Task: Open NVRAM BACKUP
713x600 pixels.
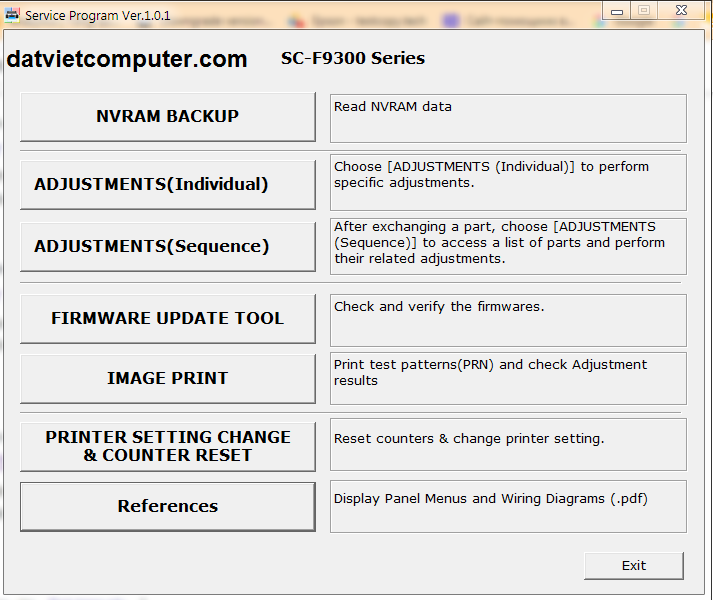Action: pyautogui.click(x=167, y=117)
